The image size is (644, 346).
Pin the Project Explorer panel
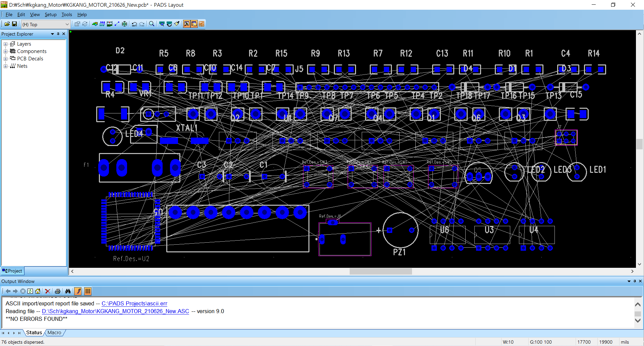[58, 34]
